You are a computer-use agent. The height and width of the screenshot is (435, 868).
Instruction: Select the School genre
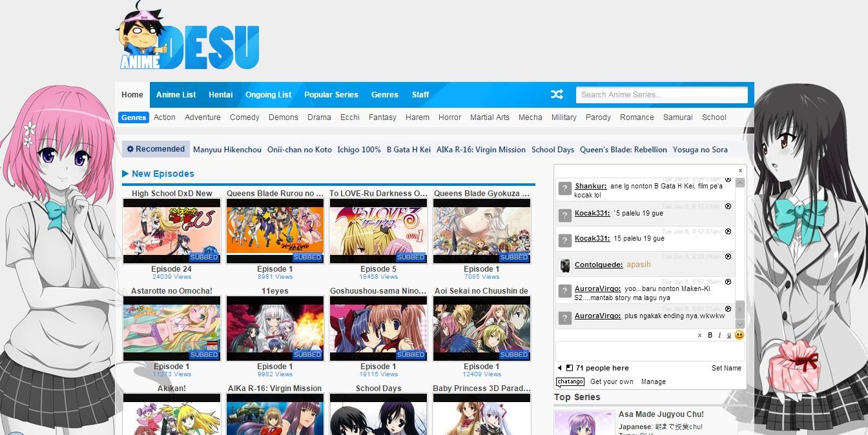click(714, 117)
